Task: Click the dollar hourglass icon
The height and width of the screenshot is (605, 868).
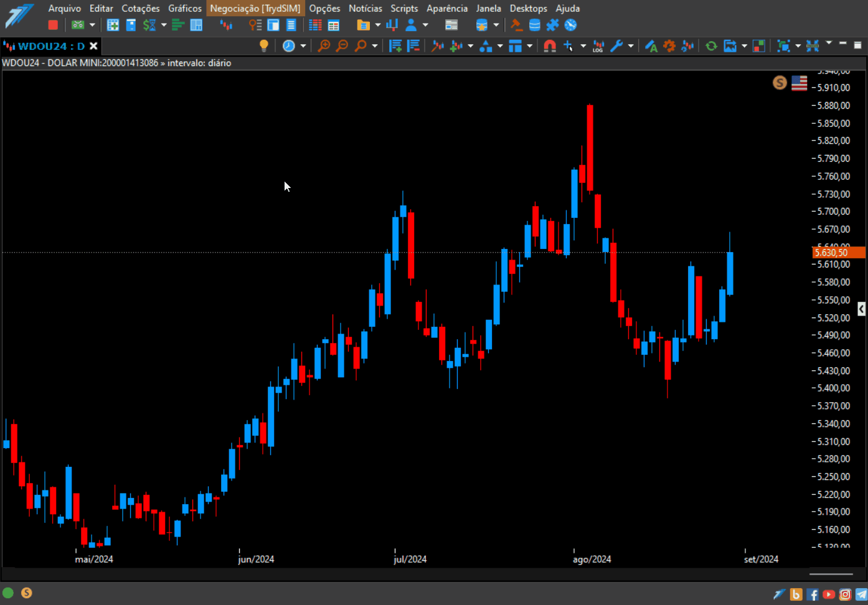Action: (149, 25)
